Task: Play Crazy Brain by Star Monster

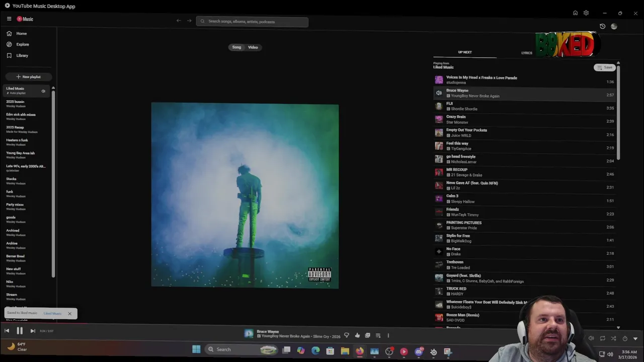Action: [524, 119]
